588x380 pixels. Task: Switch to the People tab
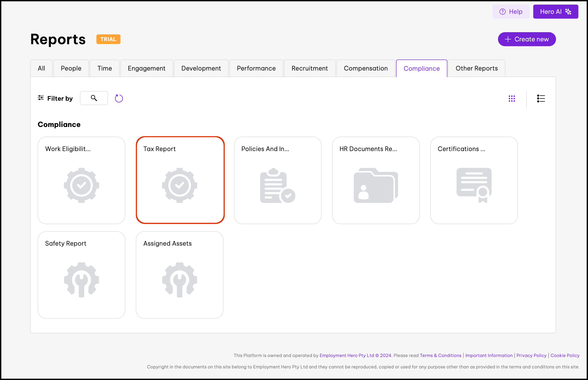coord(71,68)
